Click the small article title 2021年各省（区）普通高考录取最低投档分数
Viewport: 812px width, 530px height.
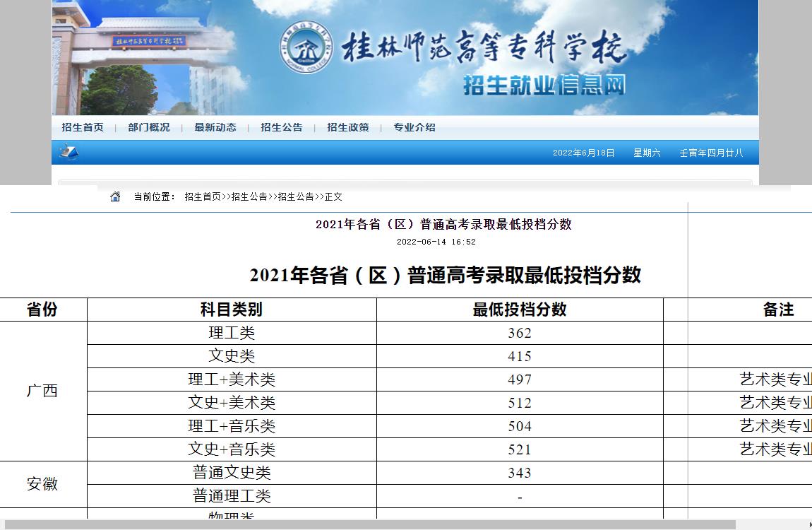pos(443,224)
